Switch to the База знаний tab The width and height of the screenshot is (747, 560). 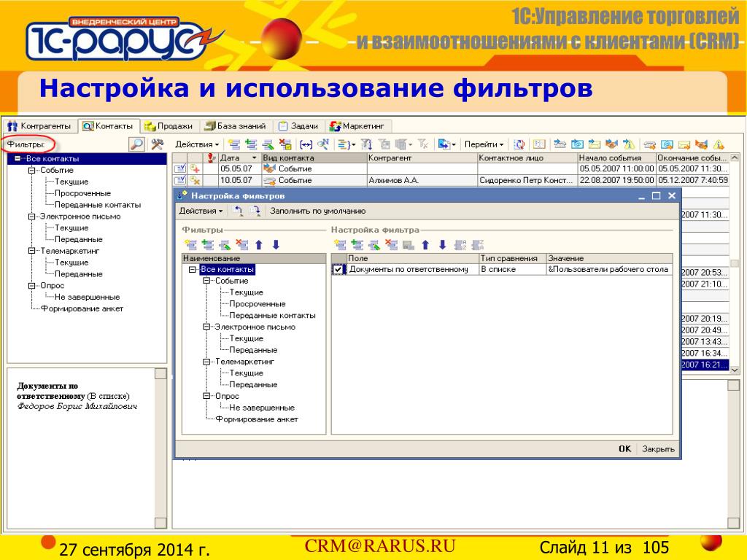[236, 126]
